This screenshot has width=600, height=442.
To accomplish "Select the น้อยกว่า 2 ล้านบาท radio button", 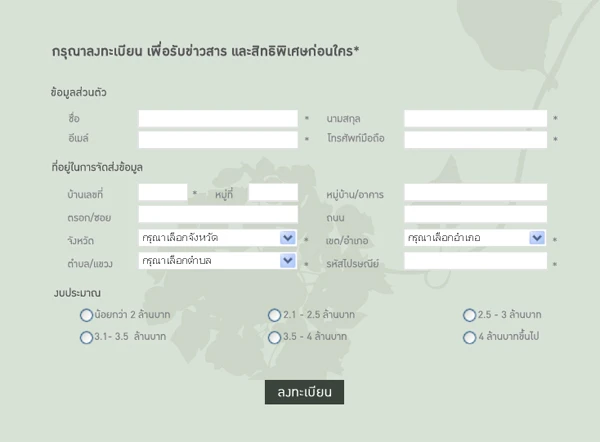I will click(x=86, y=315).
